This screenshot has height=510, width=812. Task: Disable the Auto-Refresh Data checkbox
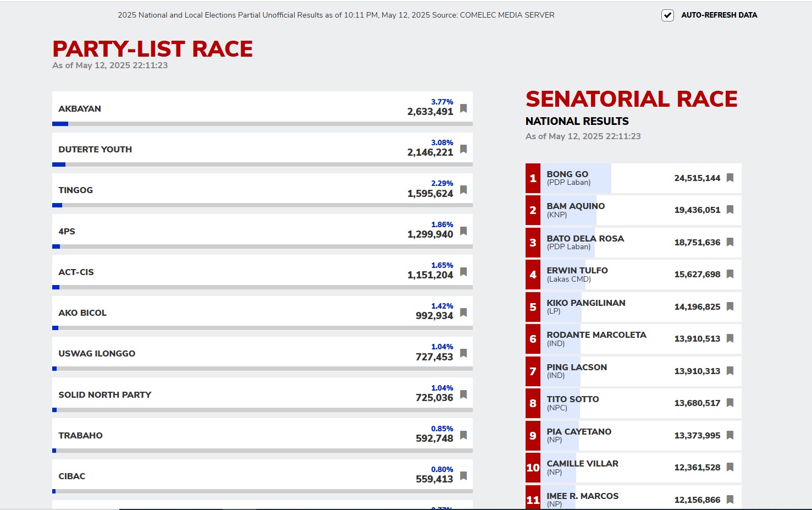667,15
